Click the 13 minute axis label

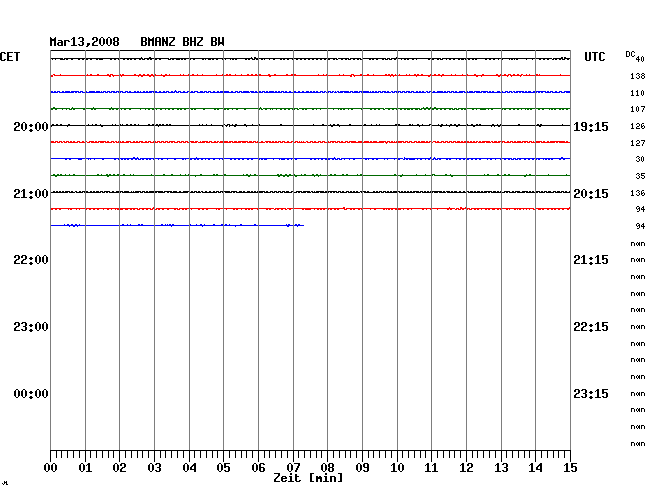501,468
